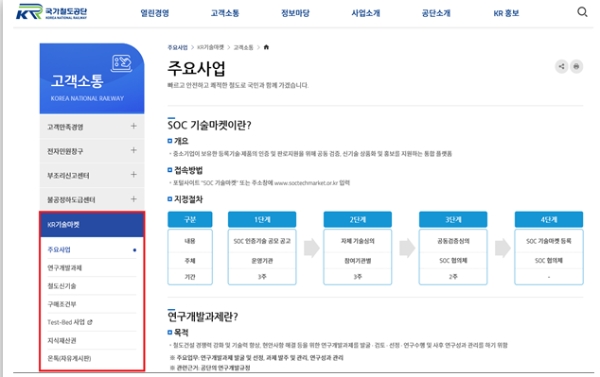Open 지식재산권 in the sidebar

[x=62, y=340]
